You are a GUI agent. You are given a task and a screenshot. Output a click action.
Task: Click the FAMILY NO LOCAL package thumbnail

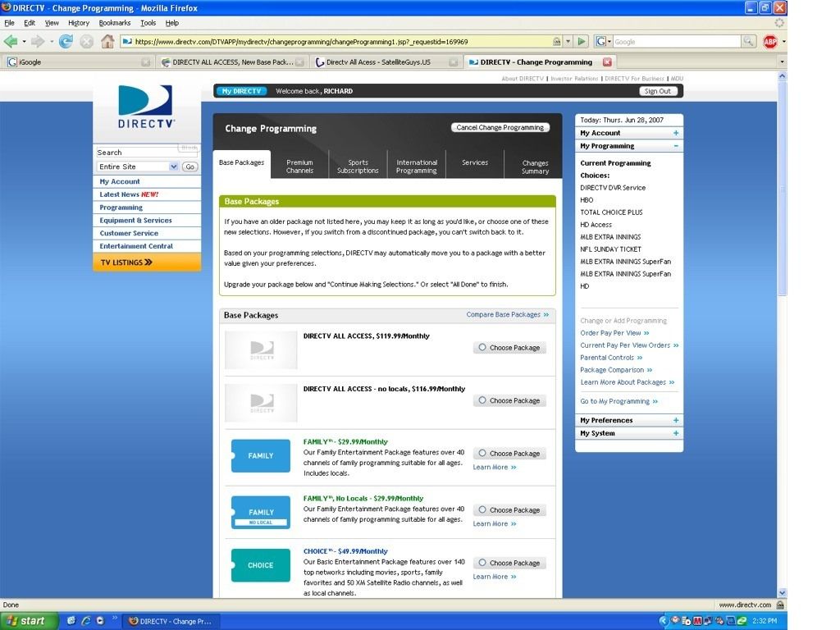[x=260, y=512]
